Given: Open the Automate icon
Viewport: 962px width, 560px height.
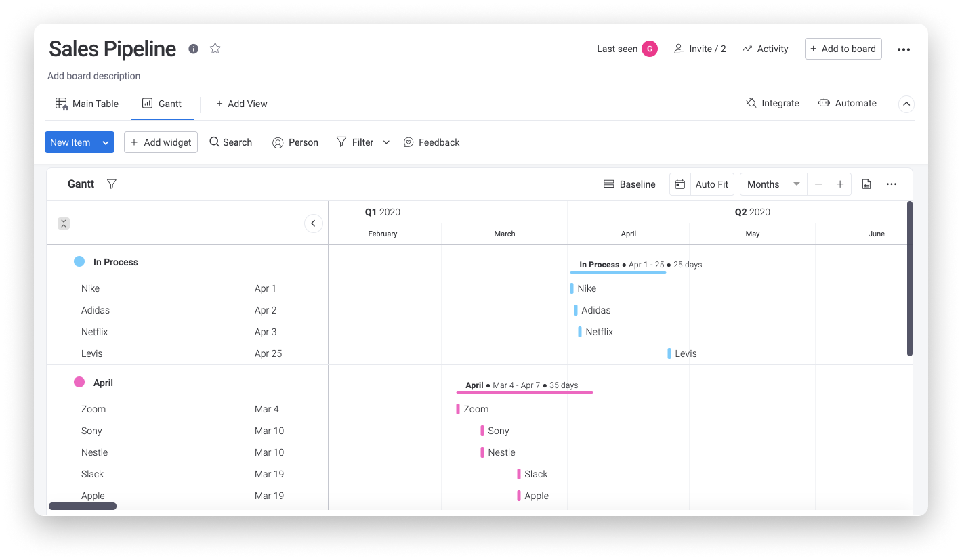Looking at the screenshot, I should coord(824,102).
